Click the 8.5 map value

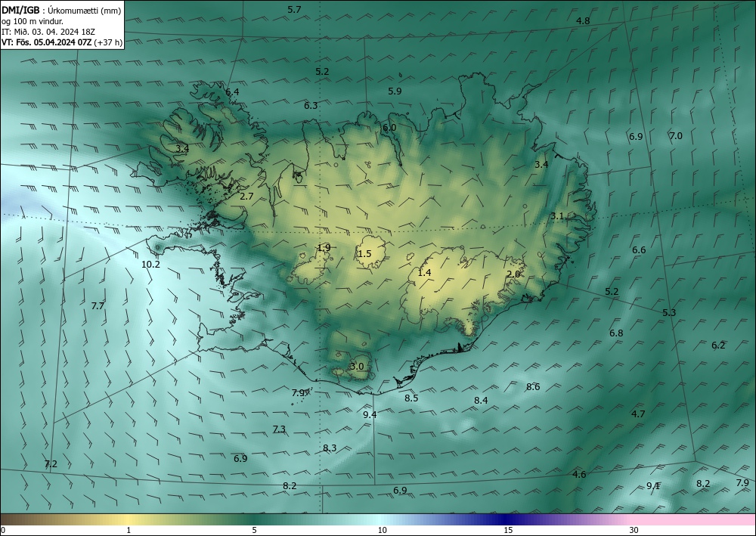(411, 398)
